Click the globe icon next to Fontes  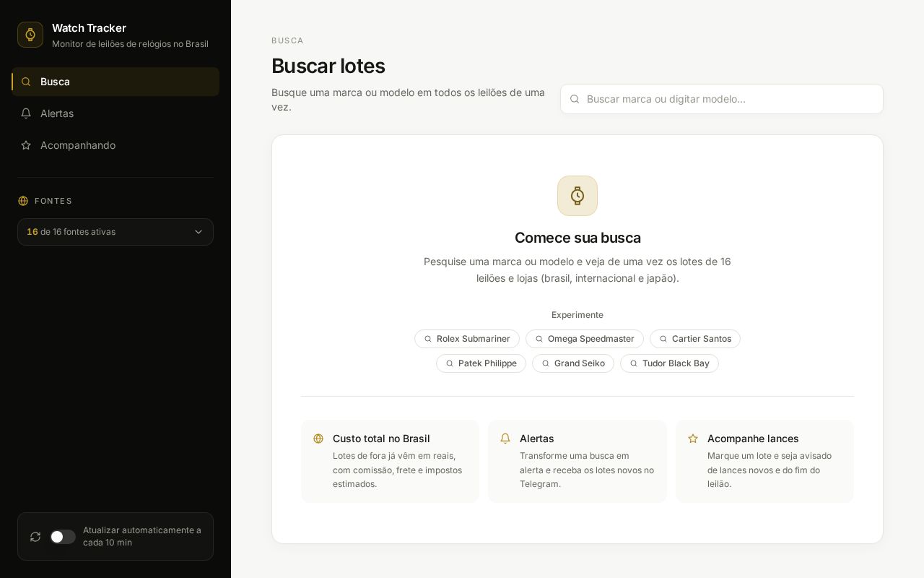pyautogui.click(x=23, y=201)
